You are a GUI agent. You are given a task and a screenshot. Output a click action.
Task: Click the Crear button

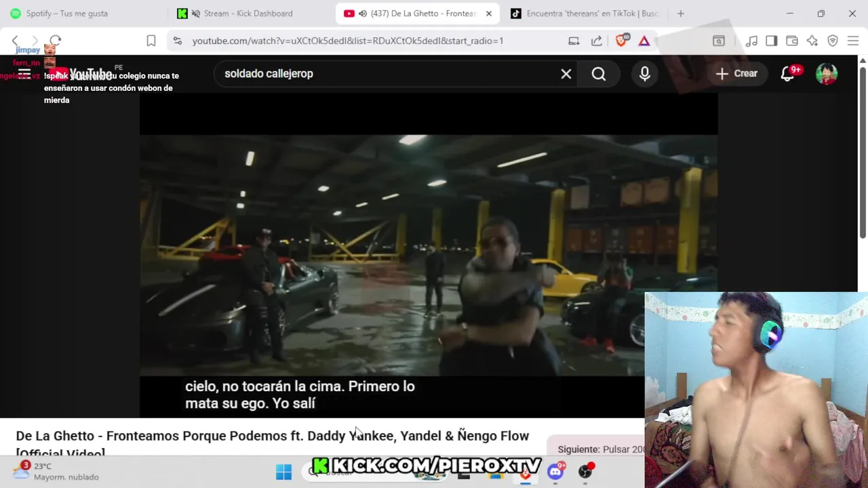pyautogui.click(x=737, y=73)
